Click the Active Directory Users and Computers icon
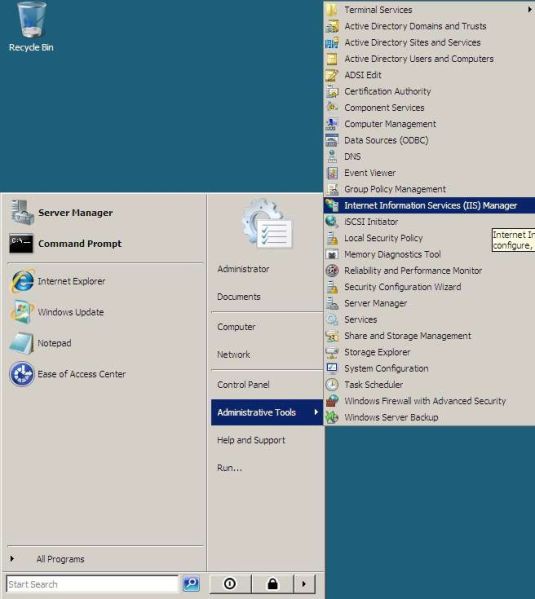Image resolution: width=535 pixels, height=599 pixels. [332, 59]
